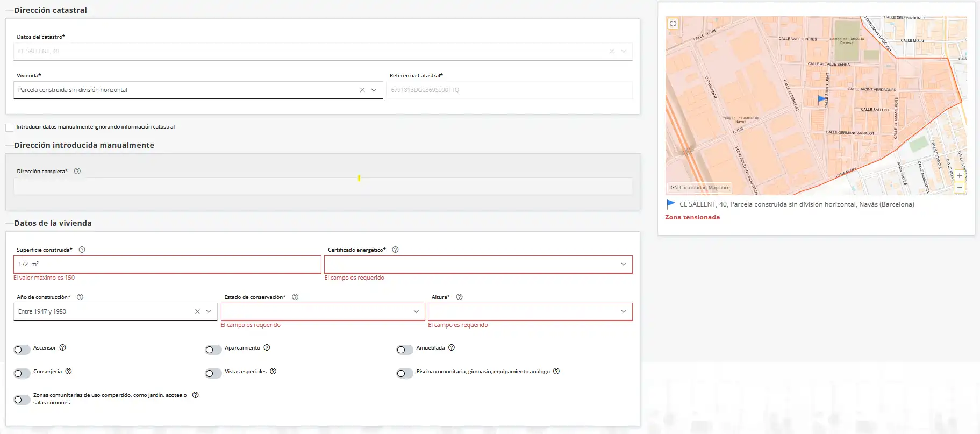Turn on the Amueblada switch
This screenshot has width=980, height=434.
[405, 350]
